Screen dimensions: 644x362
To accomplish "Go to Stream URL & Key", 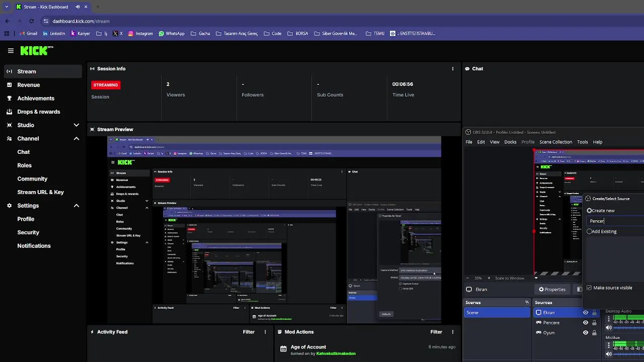I will pos(40,192).
